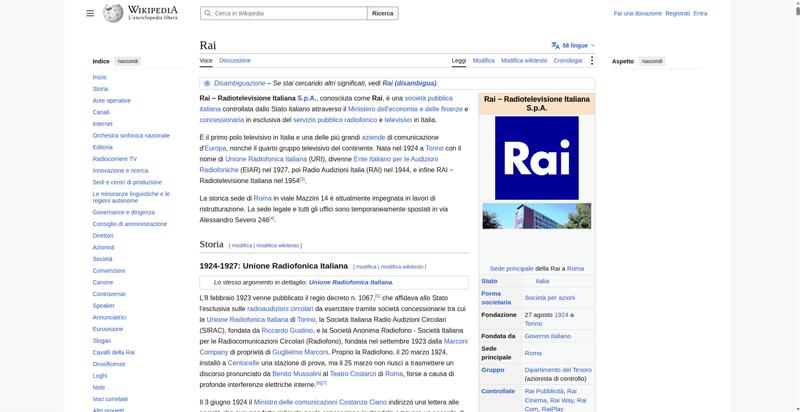This screenshot has height=412, width=800.
Task: Open the Benito Mussolini link
Action: point(296,374)
